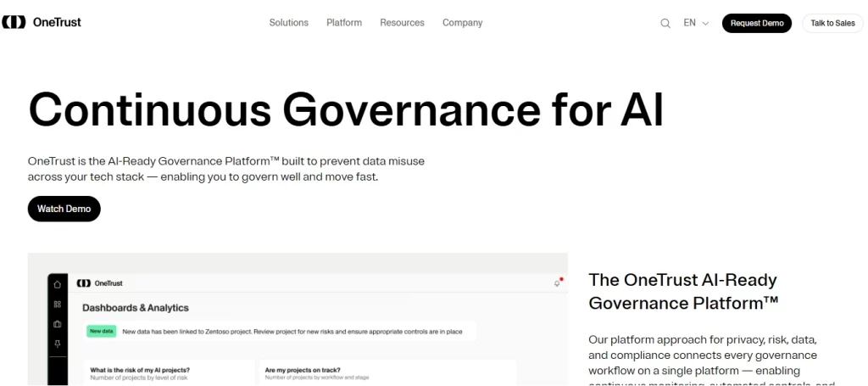This screenshot has width=868, height=386.
Task: Click "What is the risk of my AI projects?" card
Action: [x=169, y=372]
